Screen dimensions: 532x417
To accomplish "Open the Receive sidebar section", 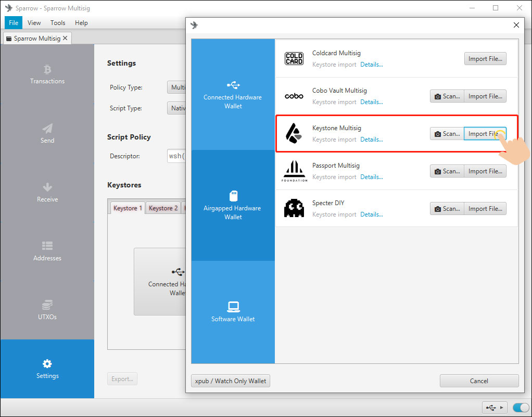I will click(x=47, y=193).
